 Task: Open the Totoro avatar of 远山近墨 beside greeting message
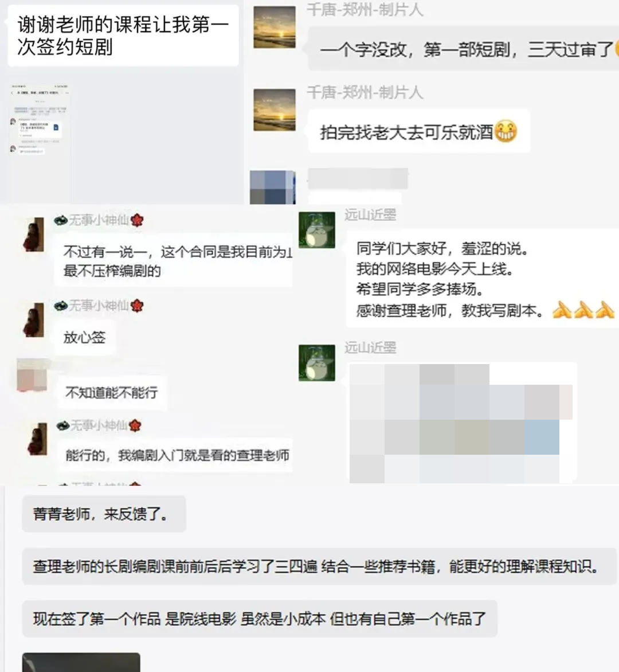317,230
